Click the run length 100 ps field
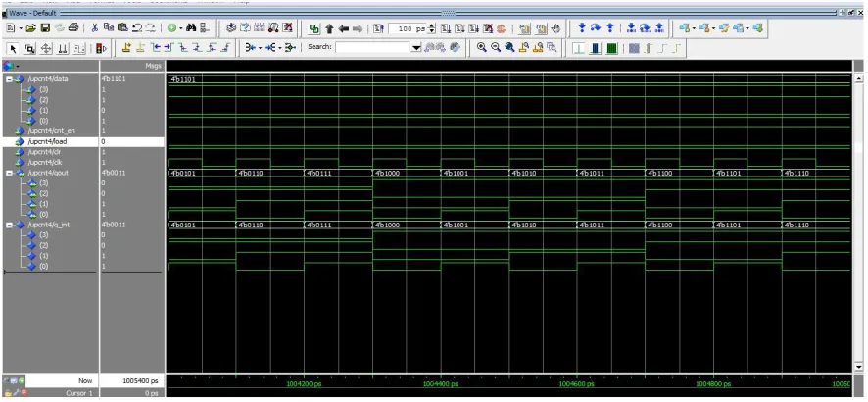 [408, 28]
